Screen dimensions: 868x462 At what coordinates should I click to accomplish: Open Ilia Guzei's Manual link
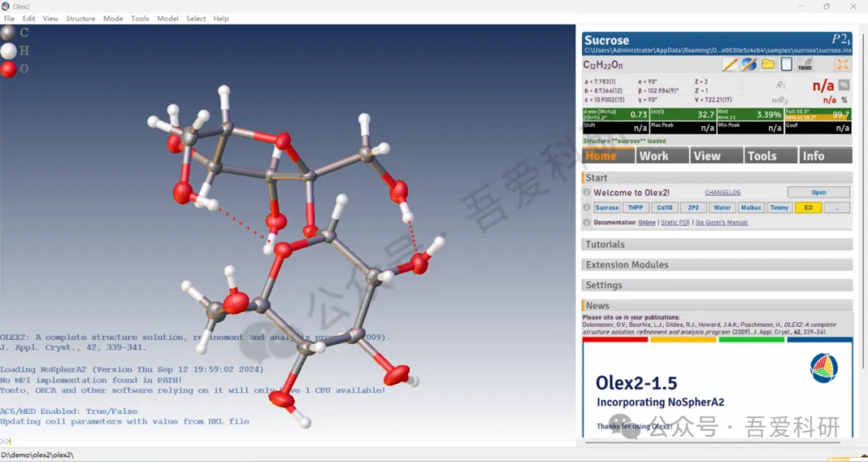tap(722, 223)
